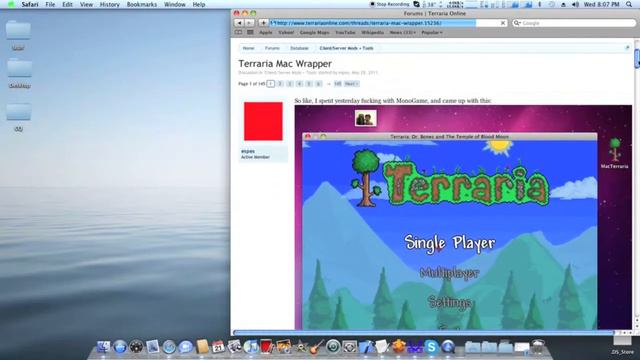Click the volume icon in menu bar
640x360 pixels.
tap(575, 4)
